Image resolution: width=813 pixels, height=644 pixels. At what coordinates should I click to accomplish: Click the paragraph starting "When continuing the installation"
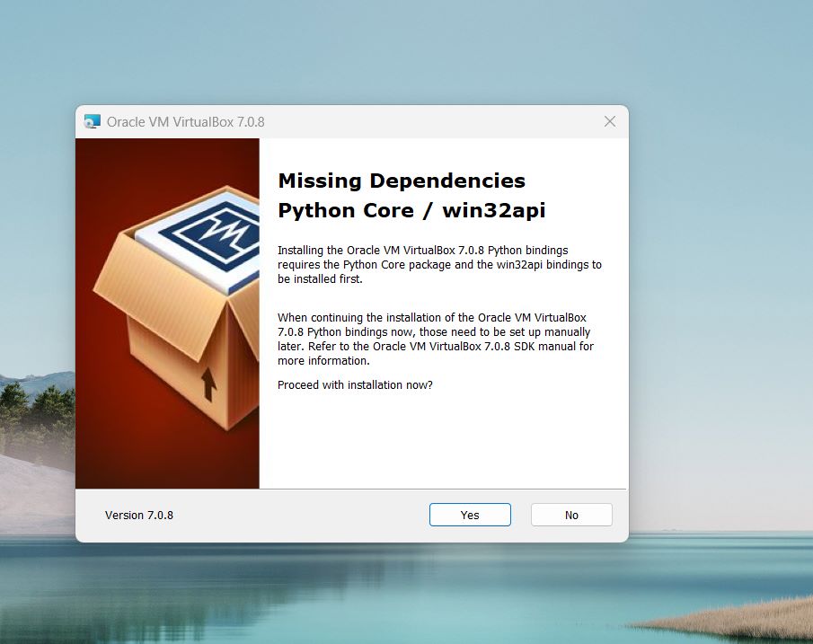[435, 340]
